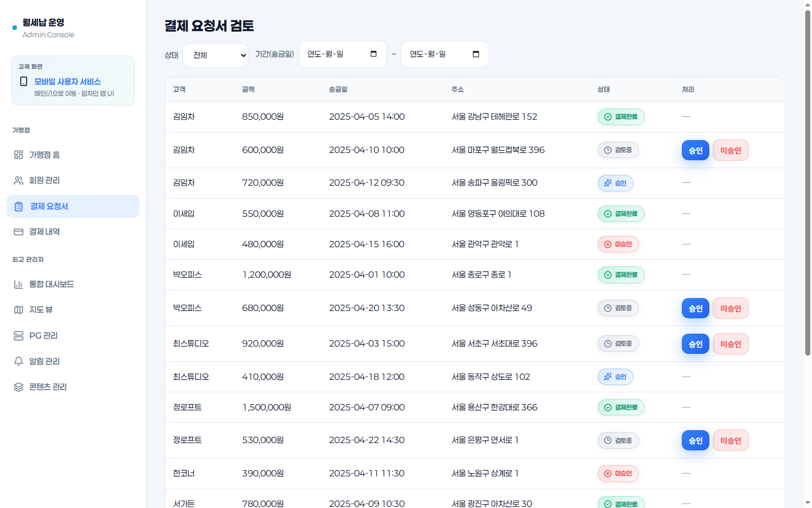Viewport: 812px width, 508px height.
Task: Click 결제완료 status badge for 550,000원 row
Action: (621, 214)
